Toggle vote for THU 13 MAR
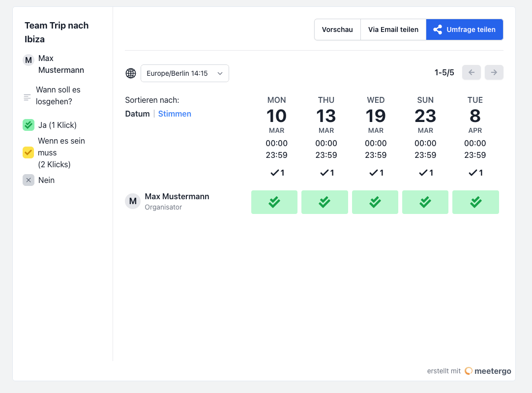 click(x=325, y=202)
